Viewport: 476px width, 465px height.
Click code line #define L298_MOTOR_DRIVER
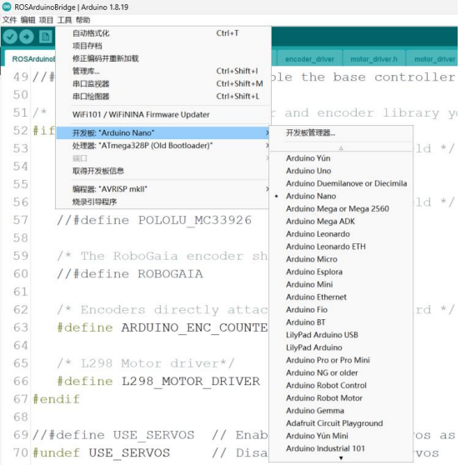(x=158, y=381)
